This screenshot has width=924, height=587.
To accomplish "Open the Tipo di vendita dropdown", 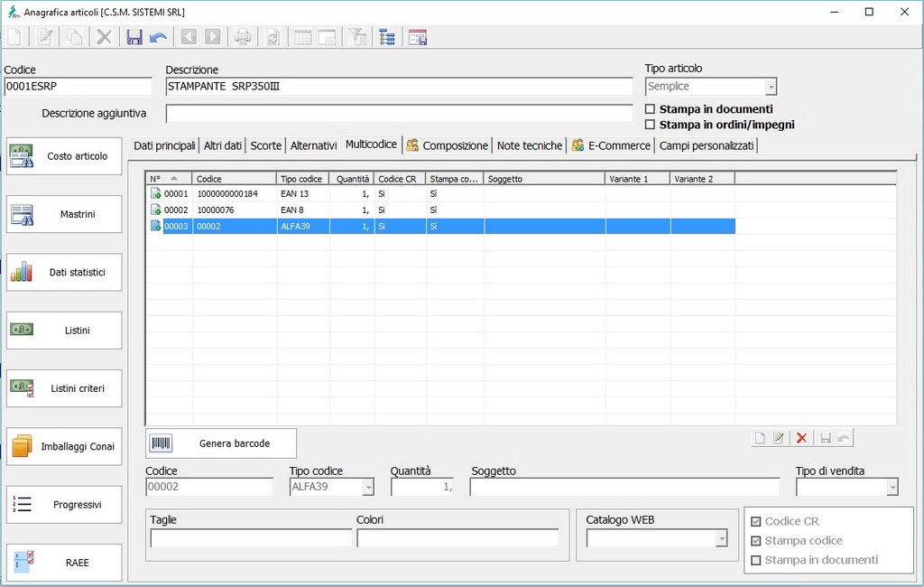I will click(x=892, y=488).
